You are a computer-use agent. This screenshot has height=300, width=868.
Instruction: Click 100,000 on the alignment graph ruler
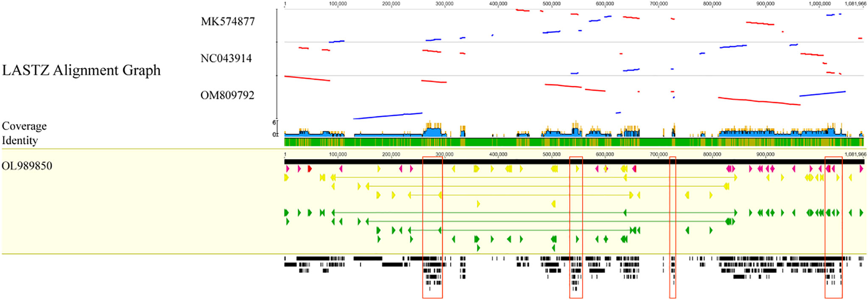point(338,4)
